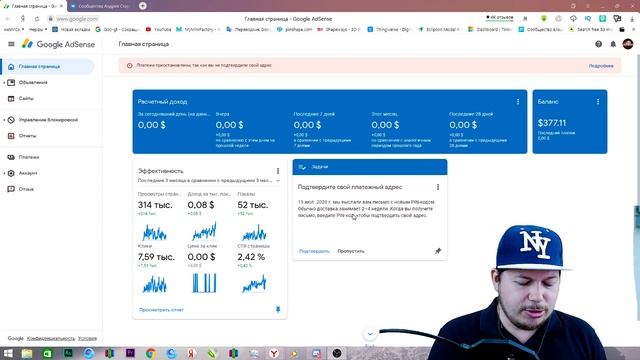Click Условия footer link
Screen dimensions: 640x360
click(87, 338)
